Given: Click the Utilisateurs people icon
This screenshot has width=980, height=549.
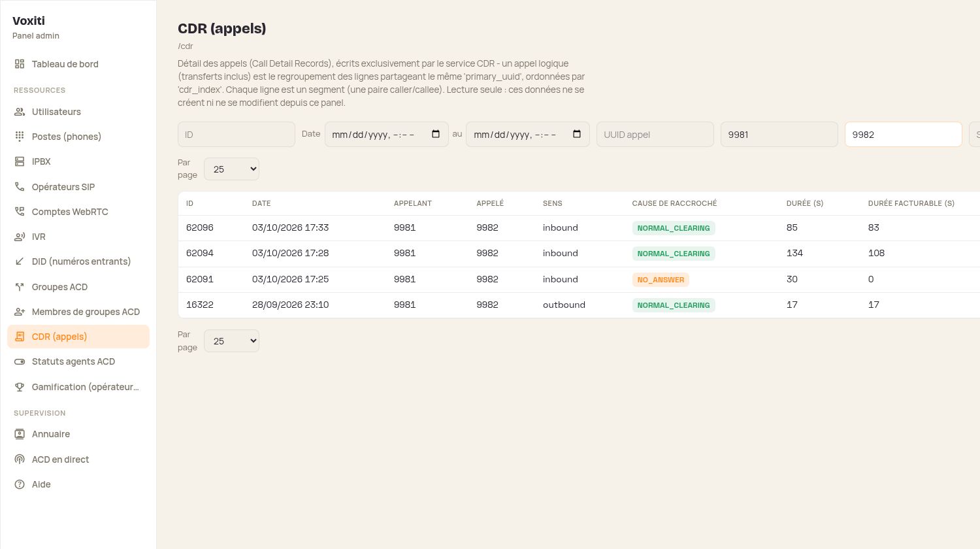Looking at the screenshot, I should (x=20, y=112).
